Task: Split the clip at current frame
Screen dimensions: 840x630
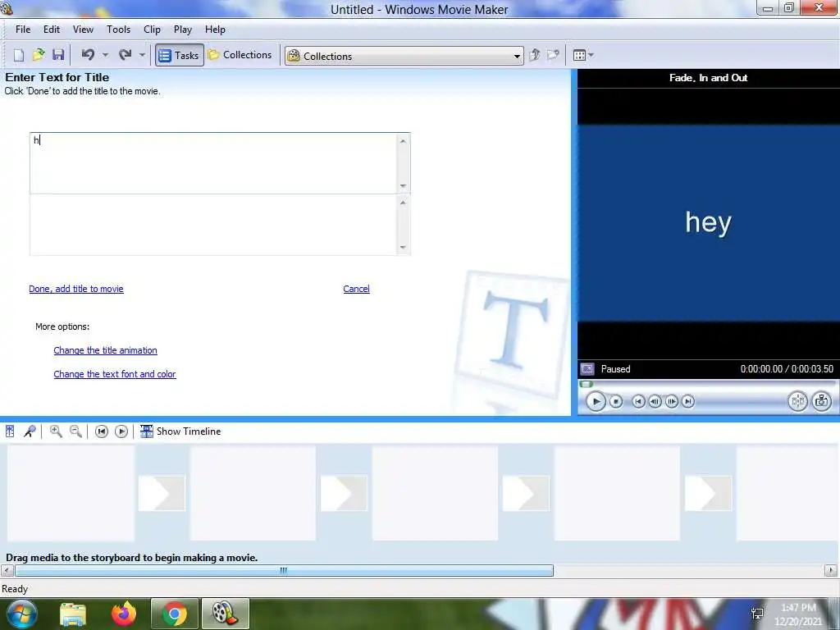Action: [x=797, y=401]
